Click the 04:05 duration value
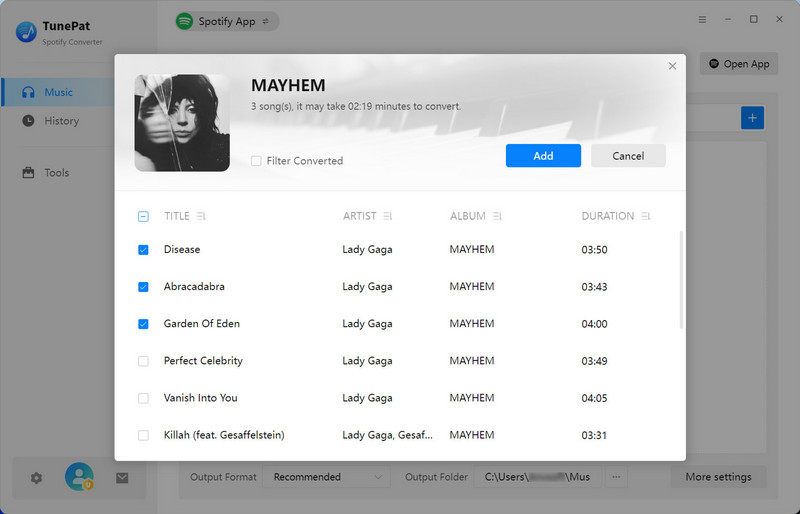The height and width of the screenshot is (514, 800). [594, 398]
